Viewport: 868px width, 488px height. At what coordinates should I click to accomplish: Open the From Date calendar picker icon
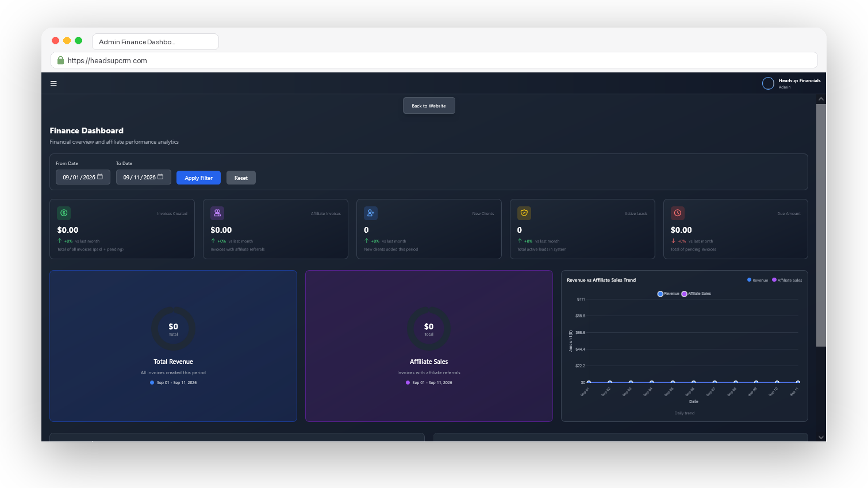(100, 176)
